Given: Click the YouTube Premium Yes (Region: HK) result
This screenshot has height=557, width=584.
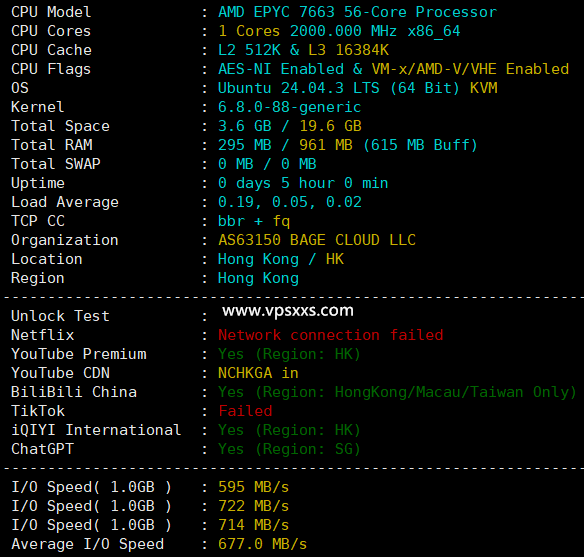Looking at the screenshot, I should [x=289, y=354].
